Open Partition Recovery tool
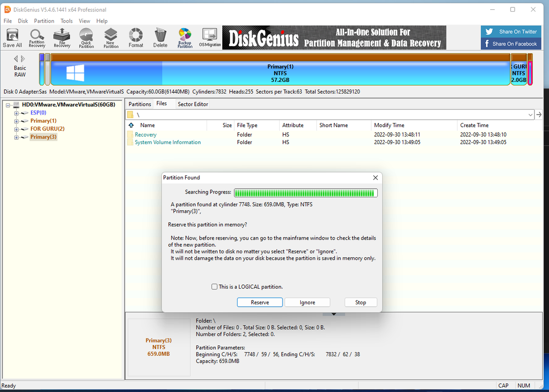 (37, 38)
